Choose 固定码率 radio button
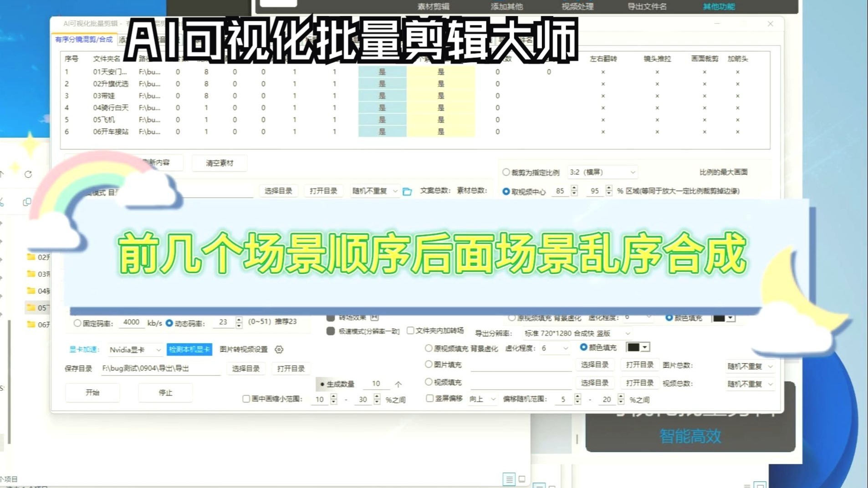The image size is (868, 488). tap(77, 323)
